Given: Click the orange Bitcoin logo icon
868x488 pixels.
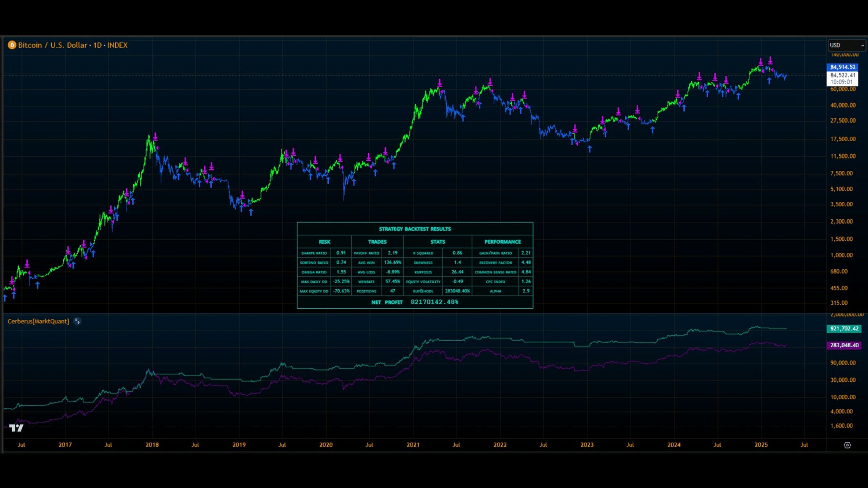Looking at the screenshot, I should [12, 45].
